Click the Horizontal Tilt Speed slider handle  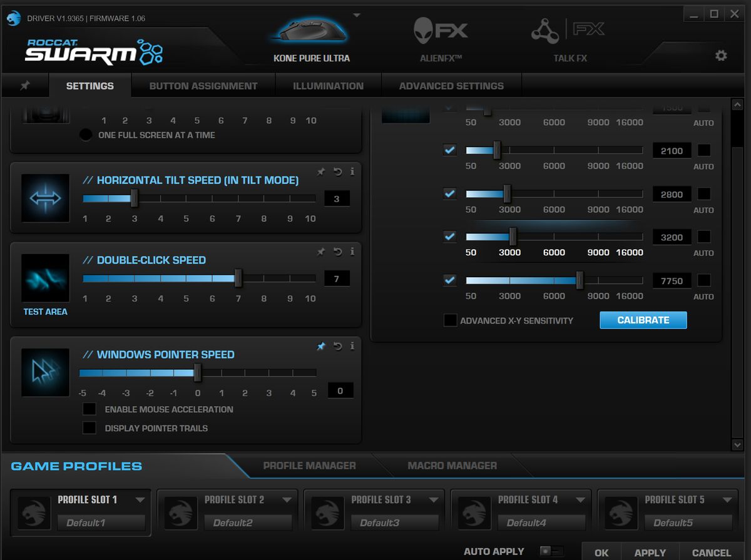tap(134, 198)
